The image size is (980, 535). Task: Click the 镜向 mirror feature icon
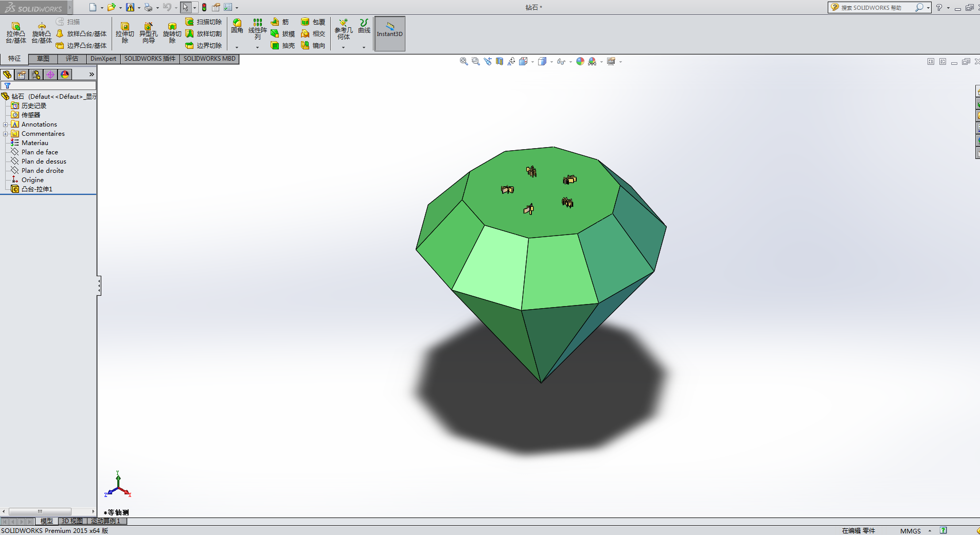coord(313,46)
